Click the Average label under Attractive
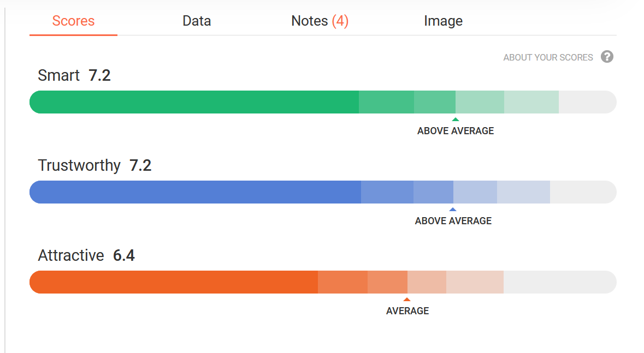Screen dimensions: 644x353 click(407, 311)
